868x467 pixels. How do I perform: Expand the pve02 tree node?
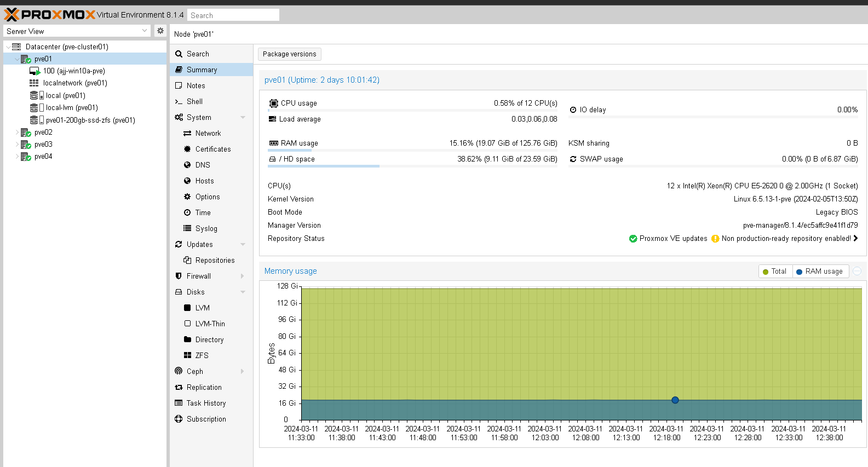pos(16,132)
